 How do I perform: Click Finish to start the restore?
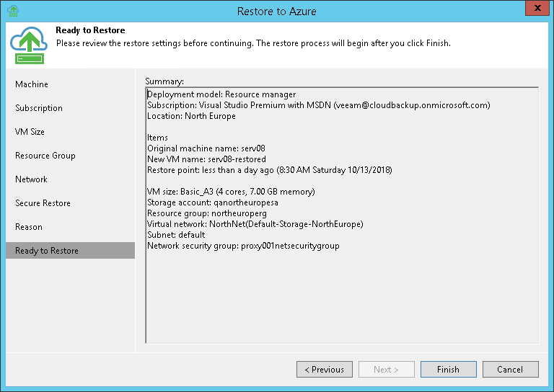pos(448,370)
